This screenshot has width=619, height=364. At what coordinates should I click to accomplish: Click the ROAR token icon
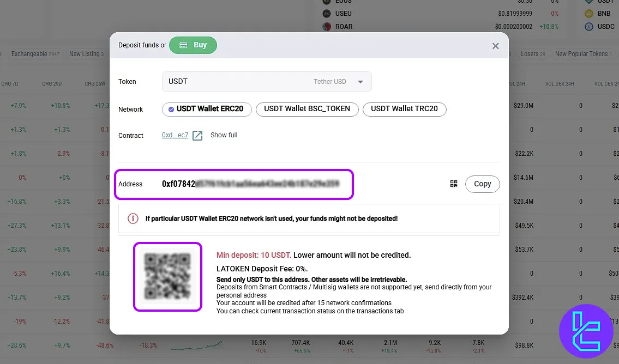(327, 27)
